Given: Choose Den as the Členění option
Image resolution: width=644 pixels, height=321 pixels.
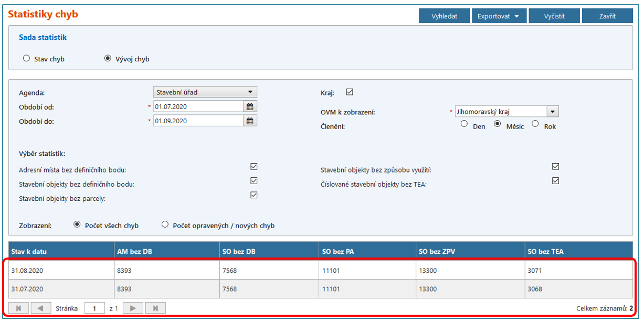Looking at the screenshot, I should point(464,124).
